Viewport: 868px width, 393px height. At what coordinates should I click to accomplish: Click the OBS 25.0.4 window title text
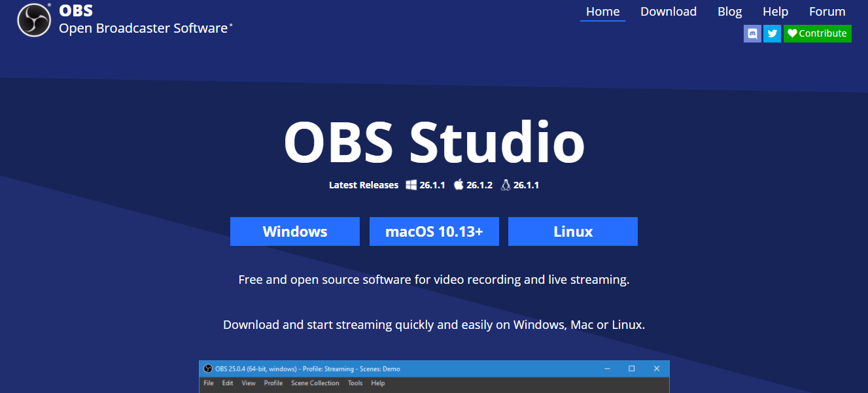point(307,369)
